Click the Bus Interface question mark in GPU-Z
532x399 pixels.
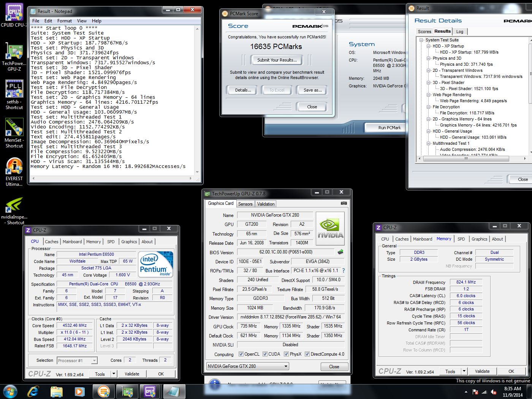pyautogui.click(x=344, y=271)
